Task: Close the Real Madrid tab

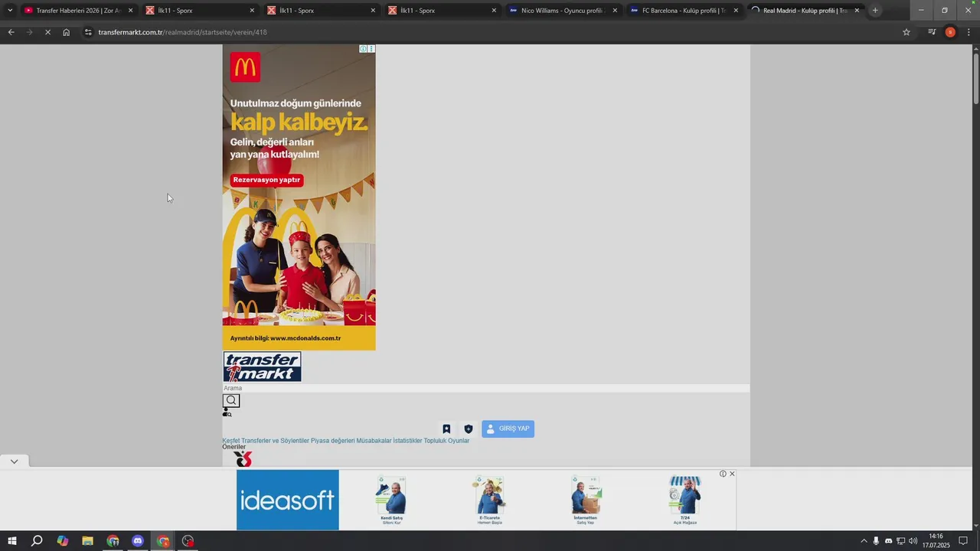Action: 857,11
